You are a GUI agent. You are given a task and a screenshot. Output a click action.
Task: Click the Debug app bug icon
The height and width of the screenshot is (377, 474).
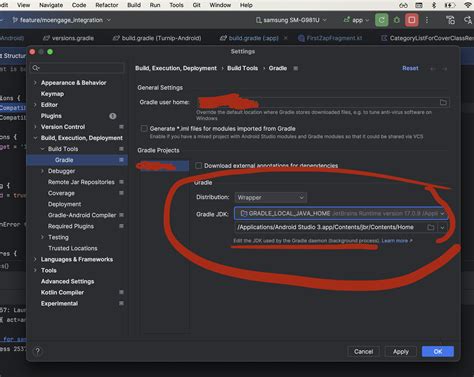397,20
